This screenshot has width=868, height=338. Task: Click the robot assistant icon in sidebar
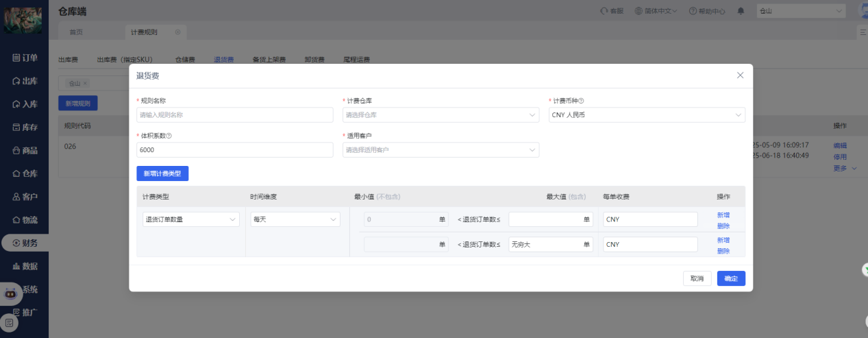[10, 293]
